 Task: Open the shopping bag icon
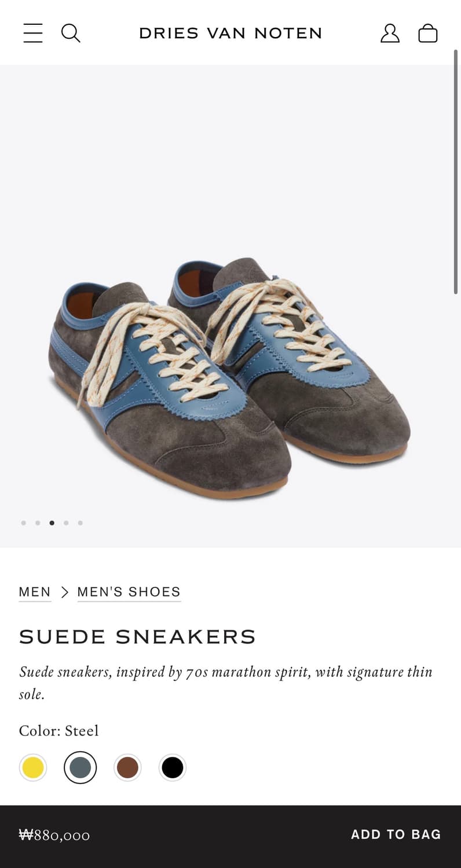[428, 33]
